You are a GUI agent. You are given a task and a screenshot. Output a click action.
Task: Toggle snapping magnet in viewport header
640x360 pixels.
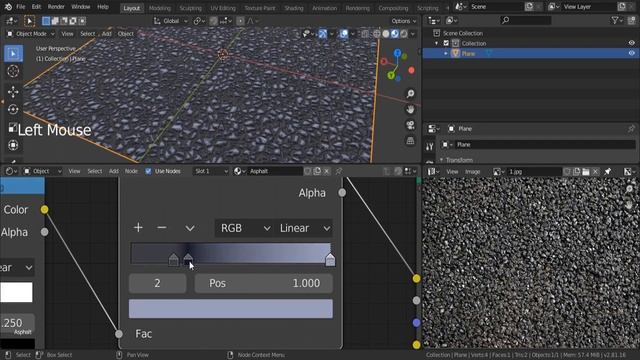coord(213,21)
